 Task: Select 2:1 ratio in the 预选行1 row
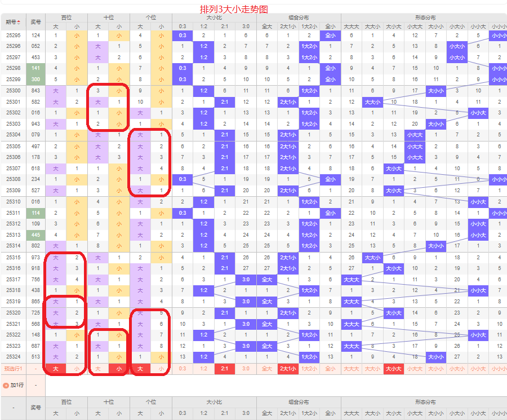tap(225, 369)
